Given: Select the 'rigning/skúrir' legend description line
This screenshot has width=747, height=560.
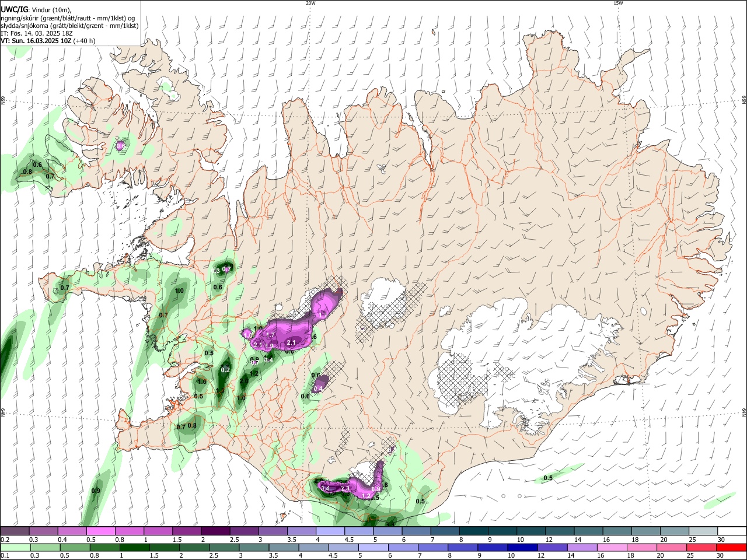Looking at the screenshot, I should click(x=68, y=17).
